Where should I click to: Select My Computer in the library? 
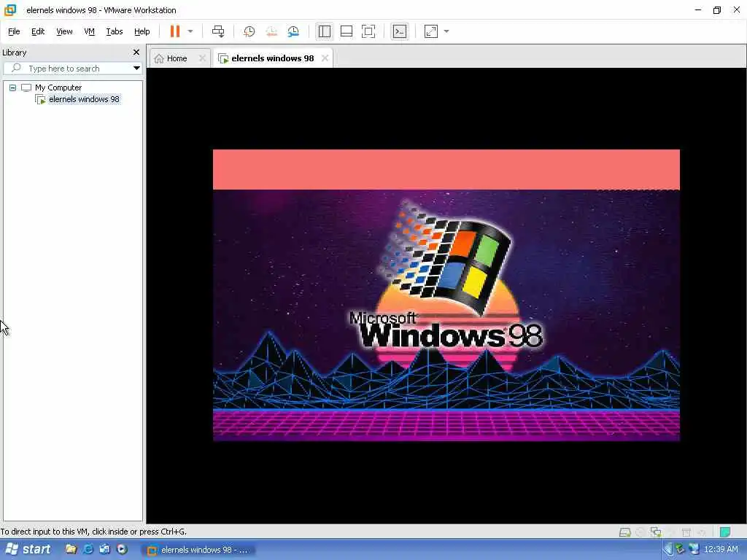(x=58, y=87)
